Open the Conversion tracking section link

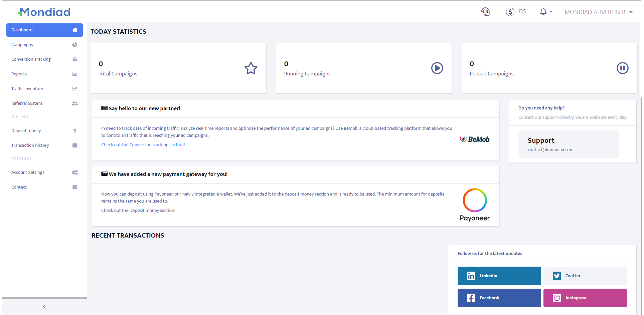click(143, 144)
